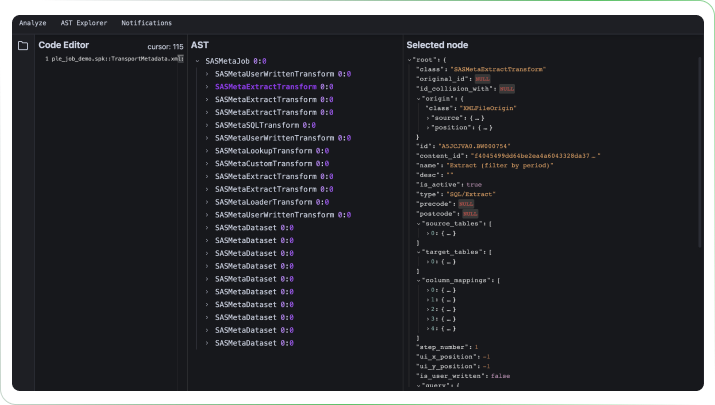This screenshot has height=405, width=715.
Task: Expand the SASMetaCustomTransform node chevron
Action: [207, 163]
